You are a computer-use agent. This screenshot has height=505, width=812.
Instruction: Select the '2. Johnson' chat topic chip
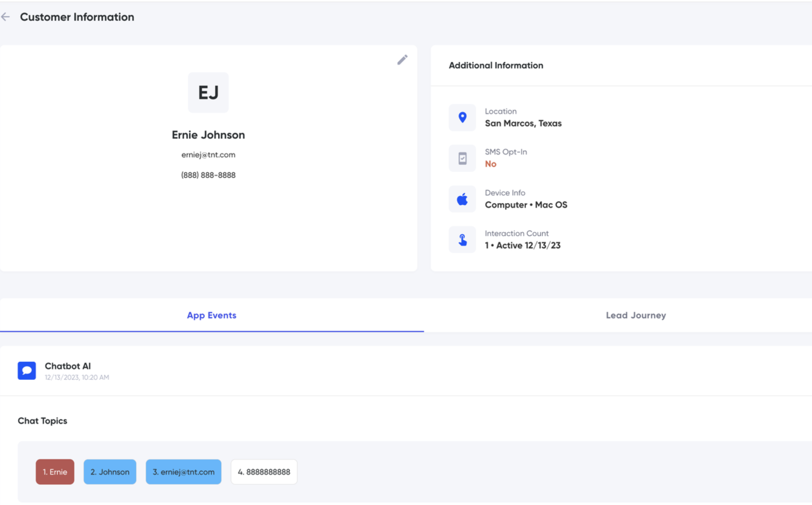pos(110,472)
